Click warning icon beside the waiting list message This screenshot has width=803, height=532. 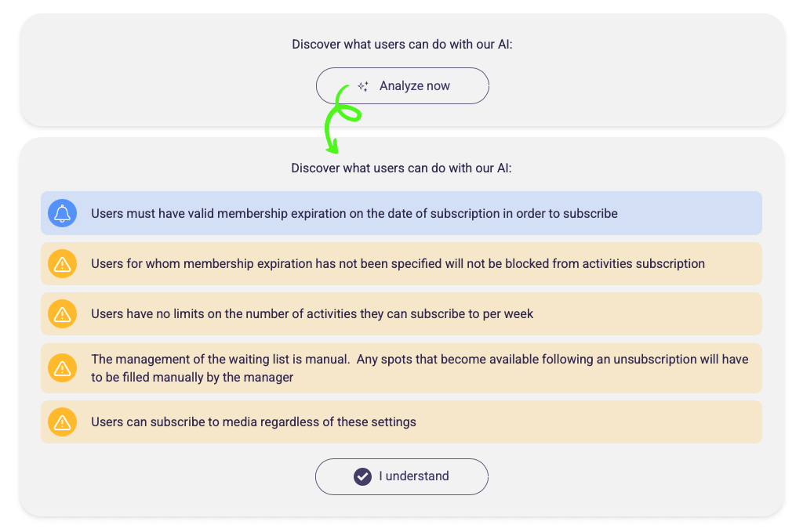pos(62,367)
